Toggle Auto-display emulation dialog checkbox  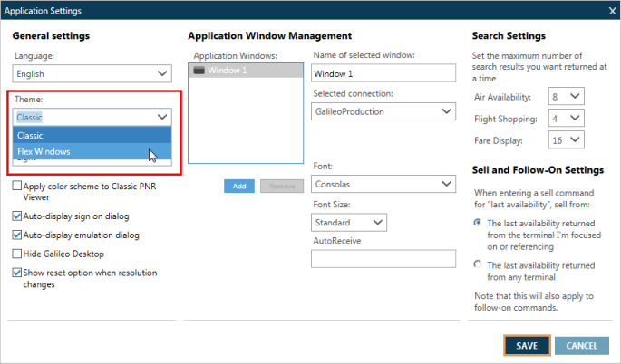pyautogui.click(x=18, y=235)
